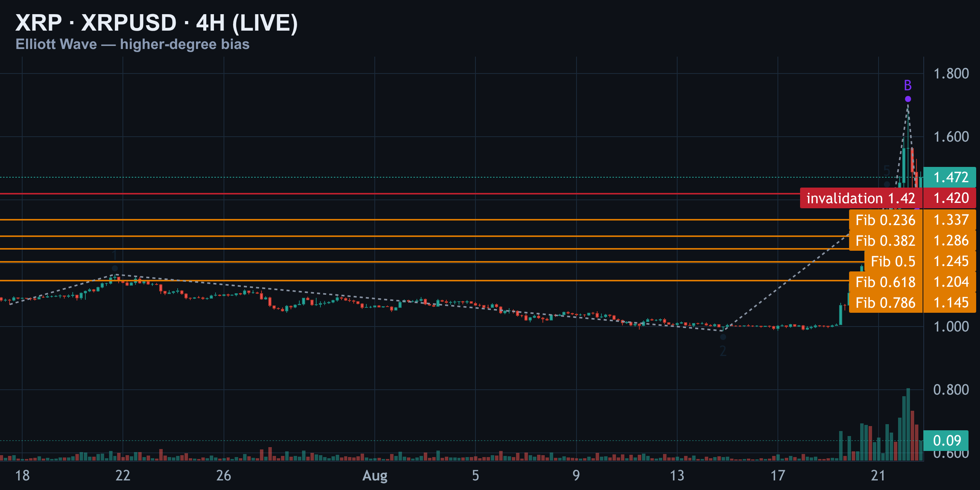This screenshot has width=980, height=490.
Task: Click the 1.204 Fib price tag
Action: (950, 282)
